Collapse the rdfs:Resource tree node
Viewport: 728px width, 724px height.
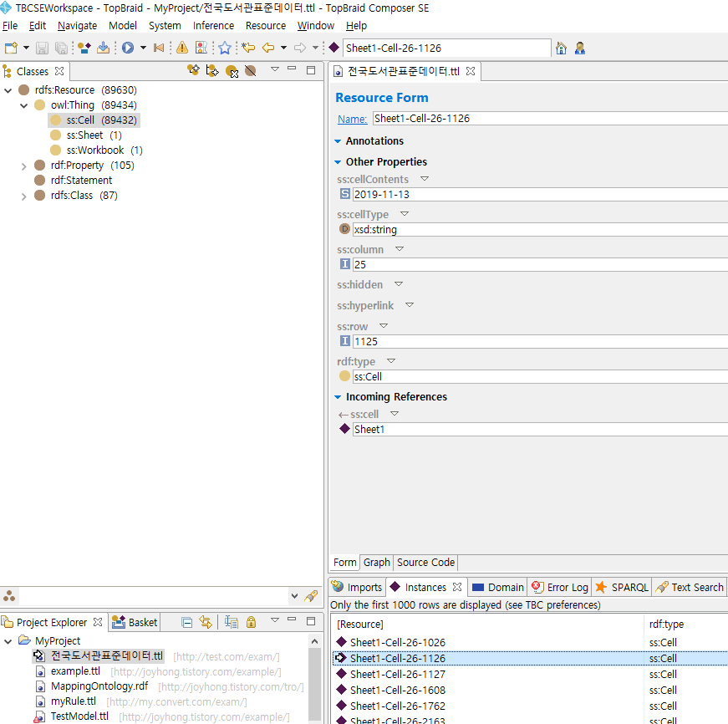click(8, 90)
